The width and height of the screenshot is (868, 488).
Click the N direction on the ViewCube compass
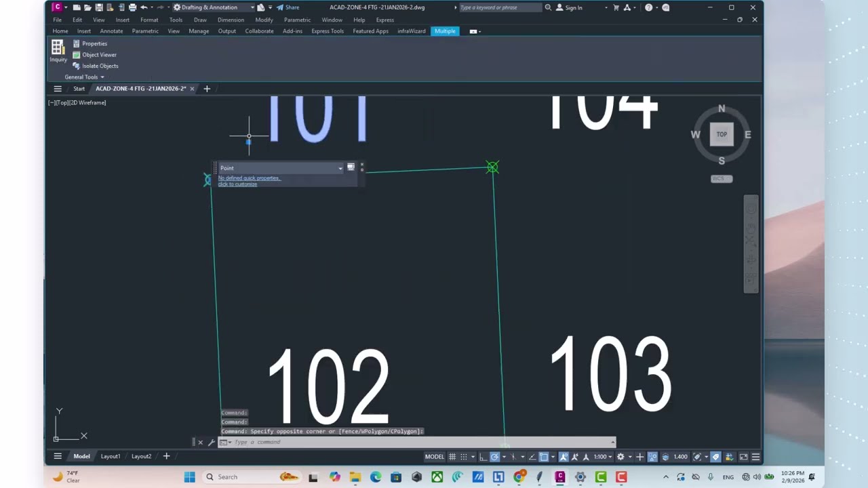coord(722,108)
